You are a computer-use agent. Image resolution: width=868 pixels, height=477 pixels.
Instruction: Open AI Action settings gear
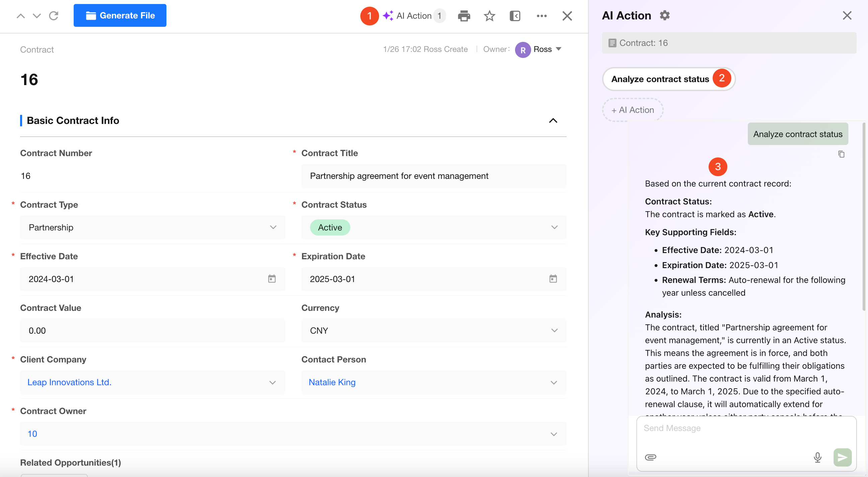664,15
